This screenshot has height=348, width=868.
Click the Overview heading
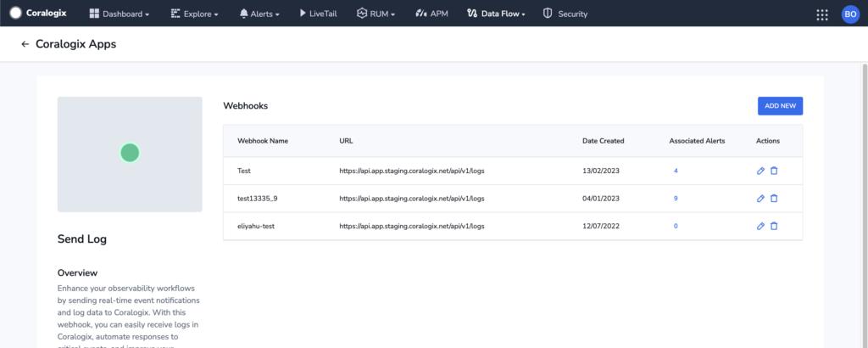coord(77,273)
